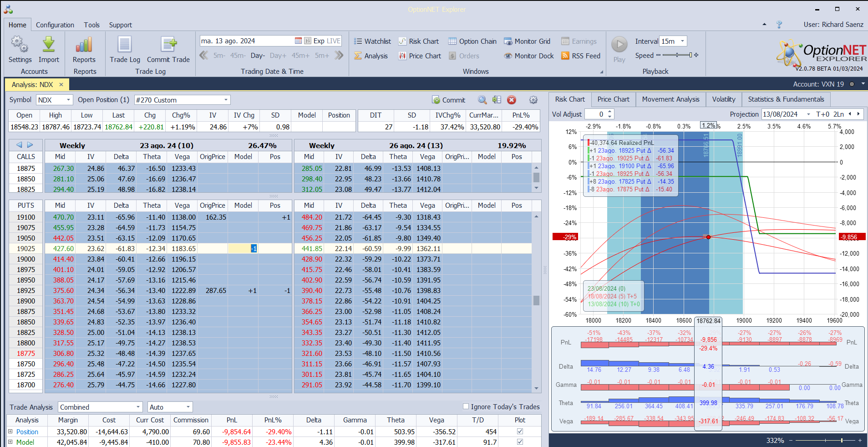868x447 pixels.
Task: Jump forward with the double-right arrow
Action: click(339, 56)
